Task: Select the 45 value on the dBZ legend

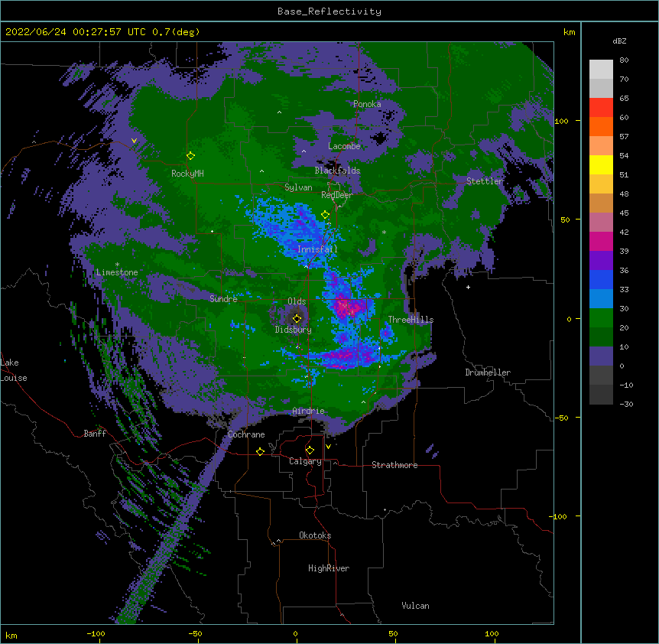Action: point(624,213)
